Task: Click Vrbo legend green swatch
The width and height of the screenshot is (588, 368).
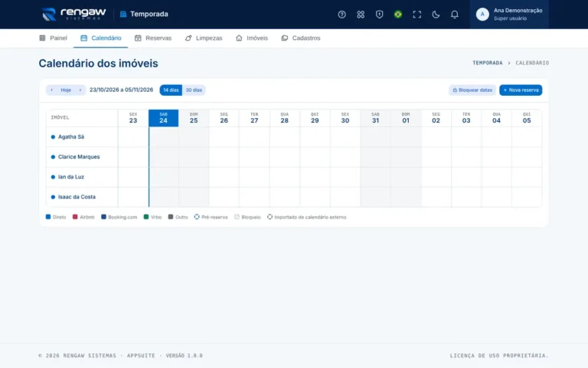Action: [x=146, y=217]
